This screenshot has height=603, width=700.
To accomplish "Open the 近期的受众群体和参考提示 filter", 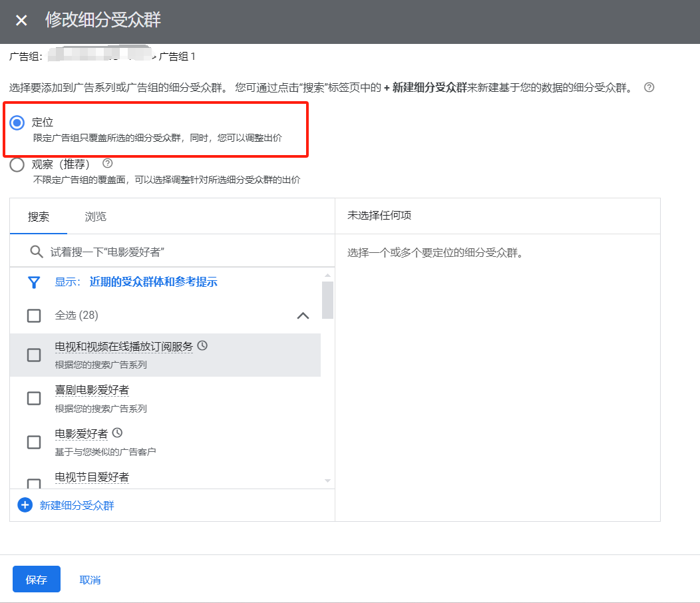I will (x=153, y=282).
